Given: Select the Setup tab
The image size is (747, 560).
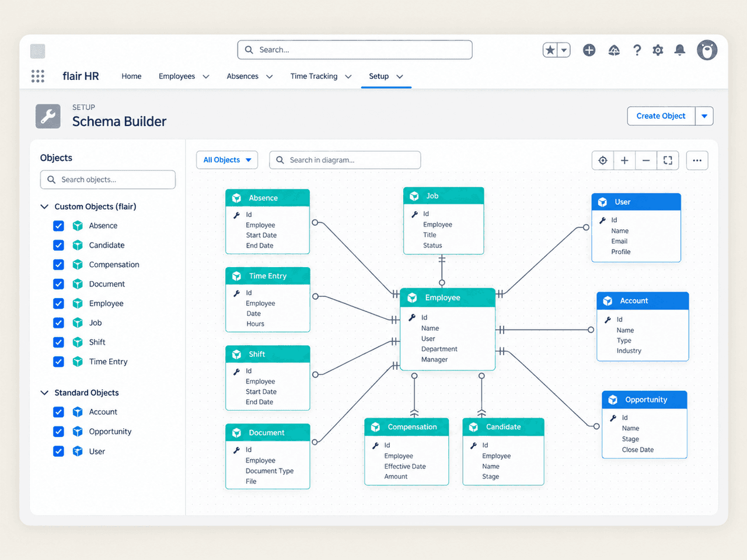Looking at the screenshot, I should pyautogui.click(x=379, y=76).
